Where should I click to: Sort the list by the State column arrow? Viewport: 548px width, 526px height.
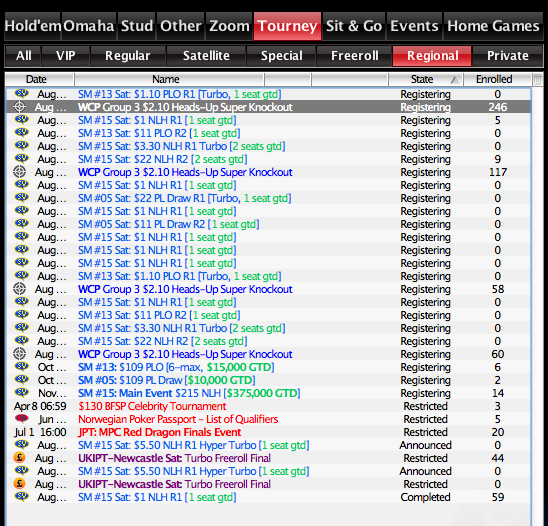[x=454, y=80]
